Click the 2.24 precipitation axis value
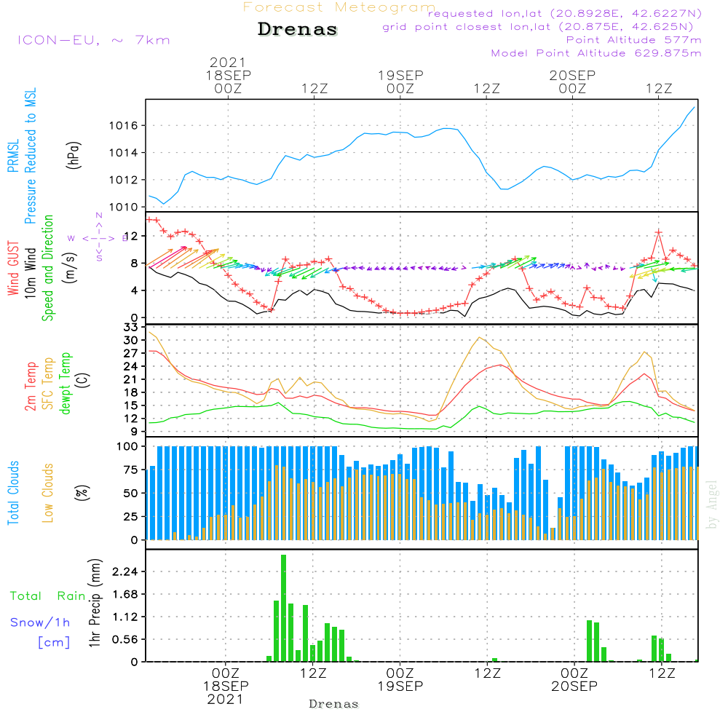The image size is (728, 728). [x=125, y=571]
